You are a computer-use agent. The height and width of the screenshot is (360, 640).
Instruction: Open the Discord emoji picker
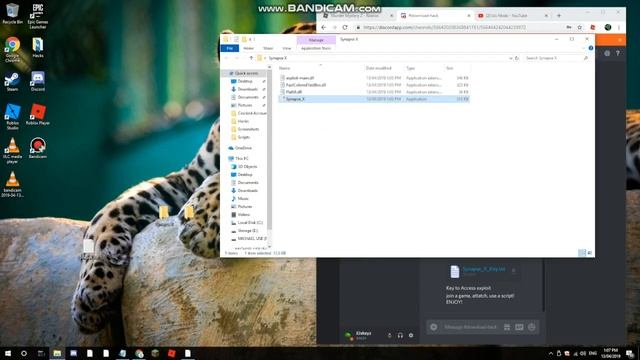[x=531, y=327]
